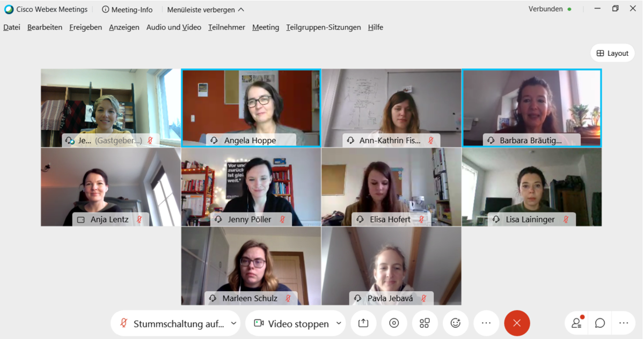Start recording with the record icon
The image size is (644, 339).
[394, 323]
